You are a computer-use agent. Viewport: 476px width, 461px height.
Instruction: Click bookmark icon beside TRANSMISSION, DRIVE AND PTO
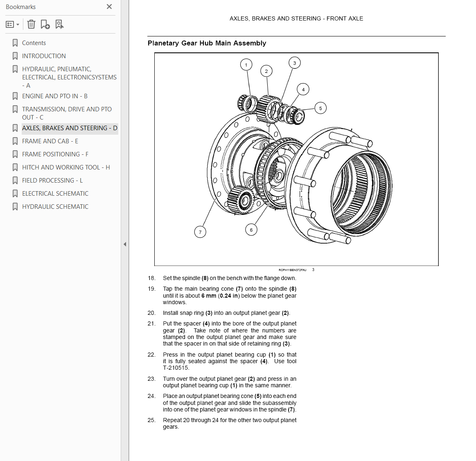[x=15, y=109]
